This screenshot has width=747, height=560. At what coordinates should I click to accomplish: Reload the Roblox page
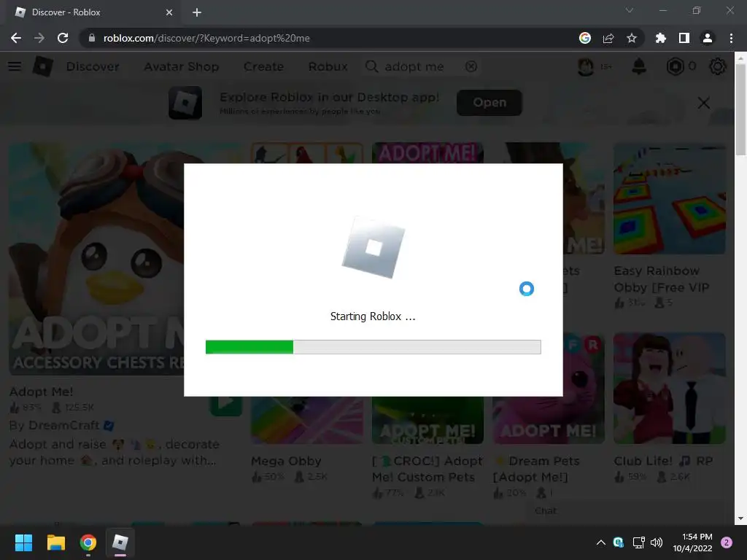(63, 38)
